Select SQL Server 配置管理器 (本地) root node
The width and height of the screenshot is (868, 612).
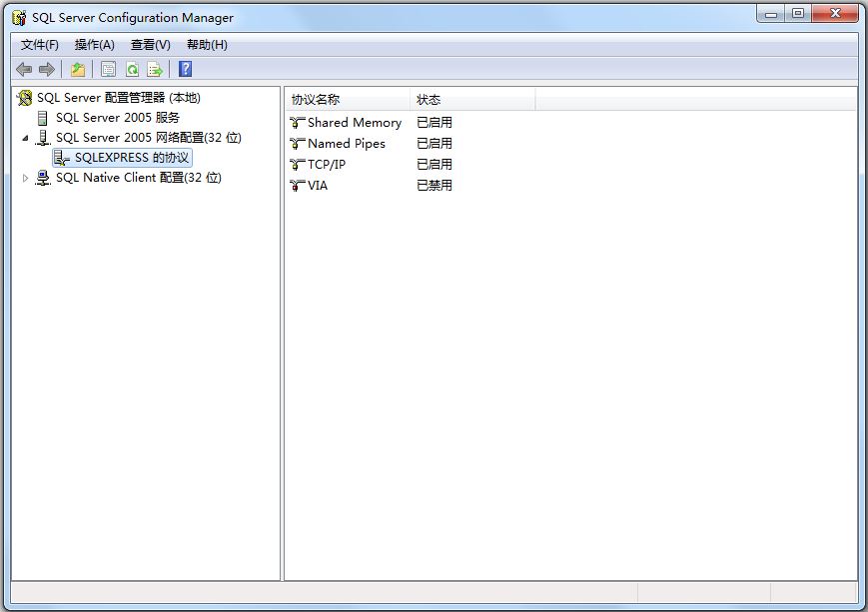pyautogui.click(x=119, y=98)
